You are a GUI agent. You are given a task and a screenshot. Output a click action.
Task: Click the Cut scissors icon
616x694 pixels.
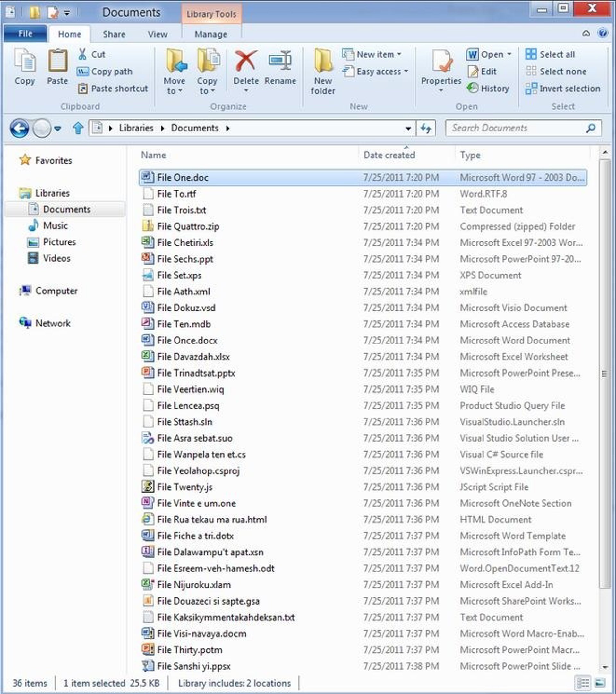[x=82, y=54]
